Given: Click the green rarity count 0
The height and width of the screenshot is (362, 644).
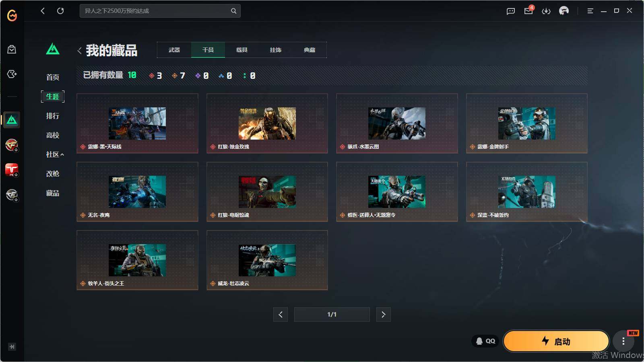Looking at the screenshot, I should [x=249, y=76].
